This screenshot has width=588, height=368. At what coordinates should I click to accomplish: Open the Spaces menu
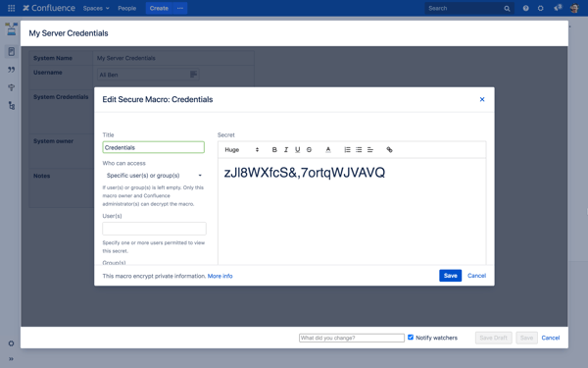coord(96,8)
